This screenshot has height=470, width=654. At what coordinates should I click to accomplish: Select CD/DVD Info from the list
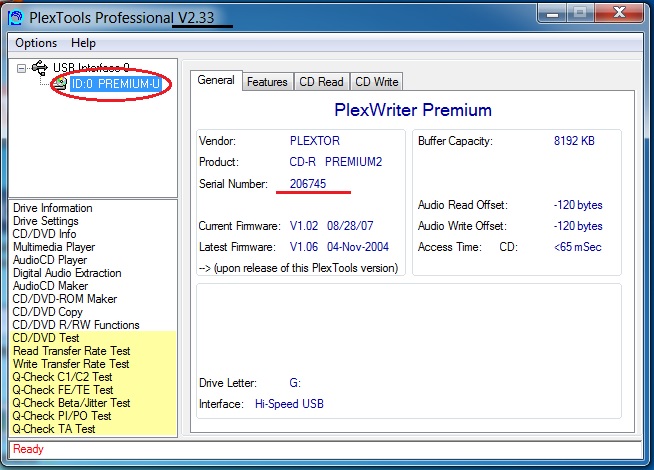[44, 234]
